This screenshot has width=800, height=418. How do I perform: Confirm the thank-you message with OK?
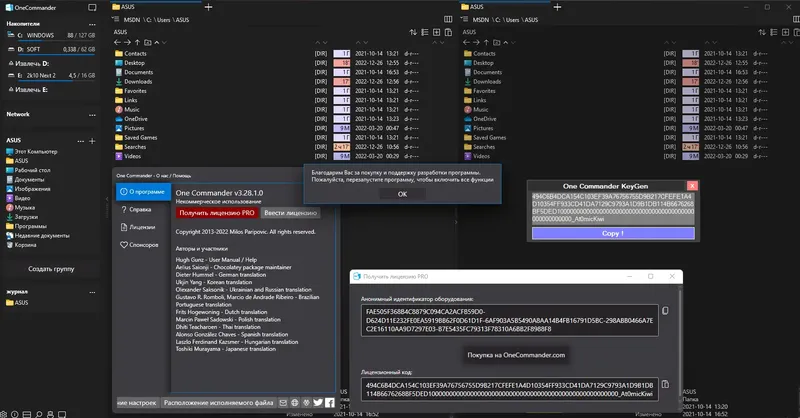pyautogui.click(x=402, y=194)
